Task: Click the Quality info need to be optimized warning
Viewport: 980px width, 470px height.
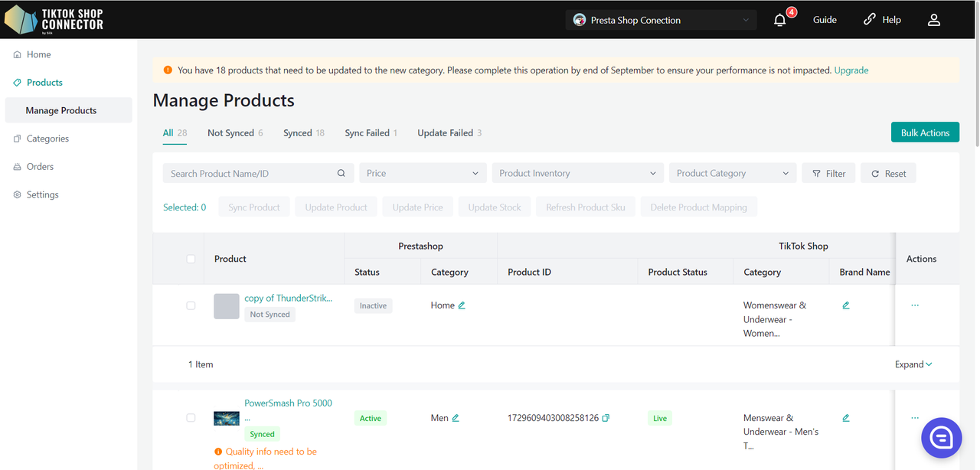Action: [266, 459]
